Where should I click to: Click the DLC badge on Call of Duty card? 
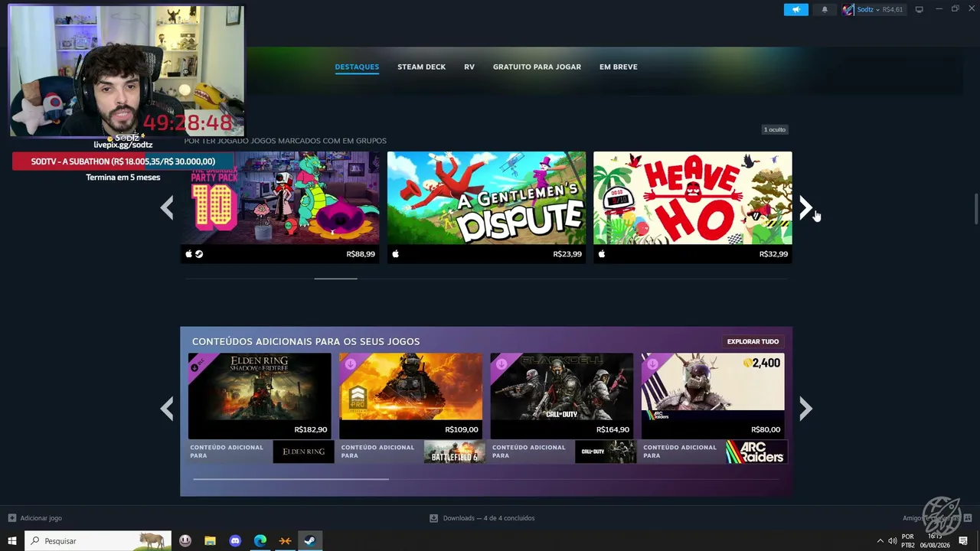500,364
